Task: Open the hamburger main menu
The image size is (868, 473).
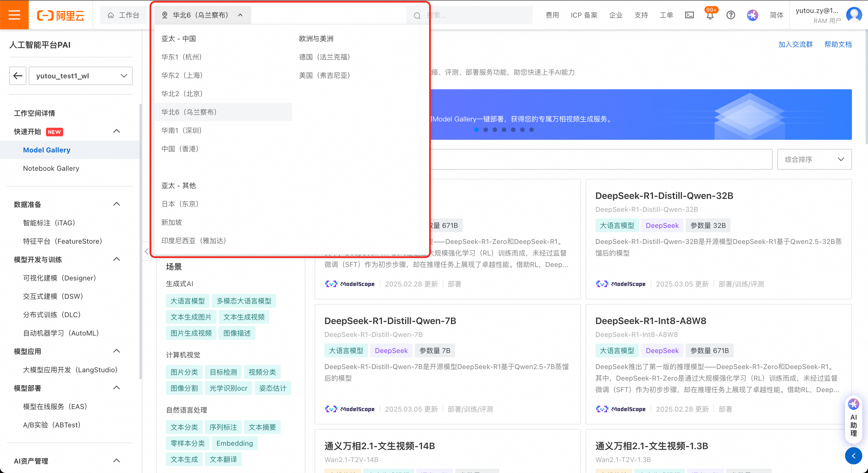Action: coord(14,15)
